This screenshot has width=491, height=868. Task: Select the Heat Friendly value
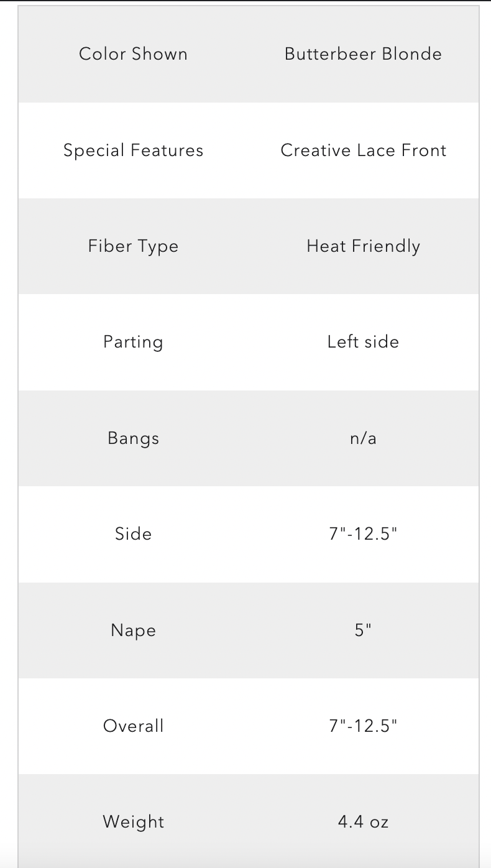click(x=363, y=246)
